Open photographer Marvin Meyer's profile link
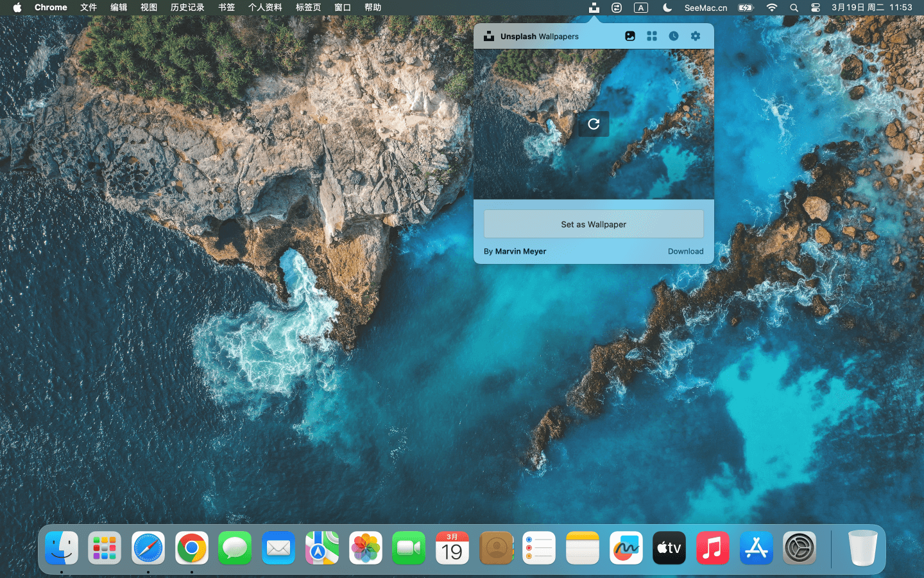924x578 pixels. tap(520, 251)
